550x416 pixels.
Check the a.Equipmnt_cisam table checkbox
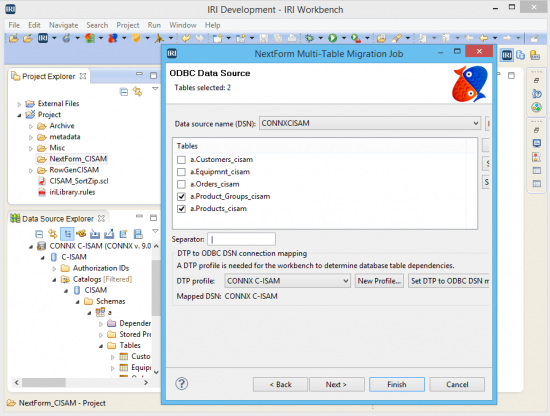(181, 172)
